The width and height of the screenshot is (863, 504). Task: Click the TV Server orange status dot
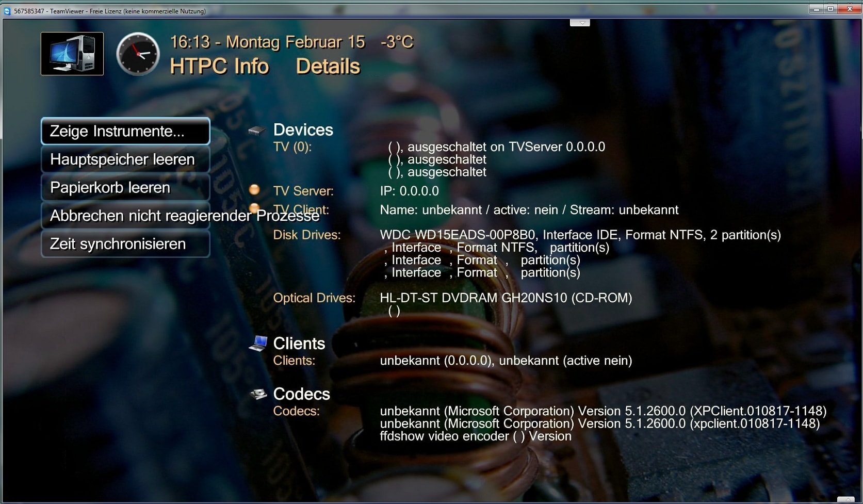(254, 190)
